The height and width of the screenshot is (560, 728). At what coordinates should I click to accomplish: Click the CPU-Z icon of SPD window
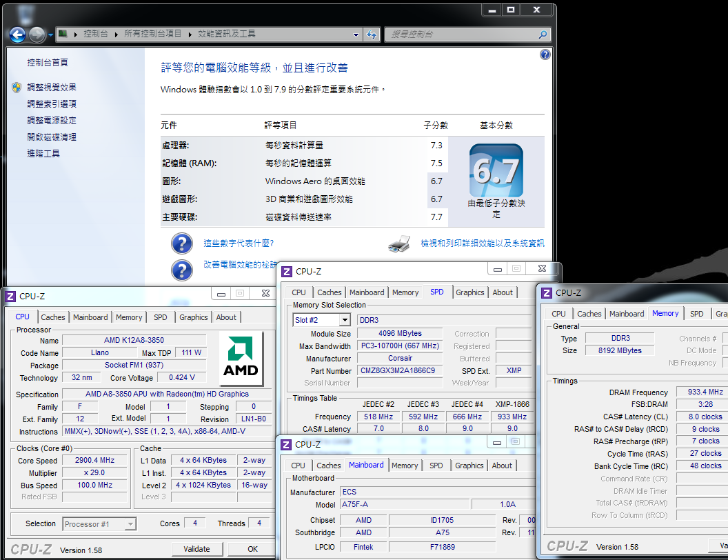(x=287, y=271)
